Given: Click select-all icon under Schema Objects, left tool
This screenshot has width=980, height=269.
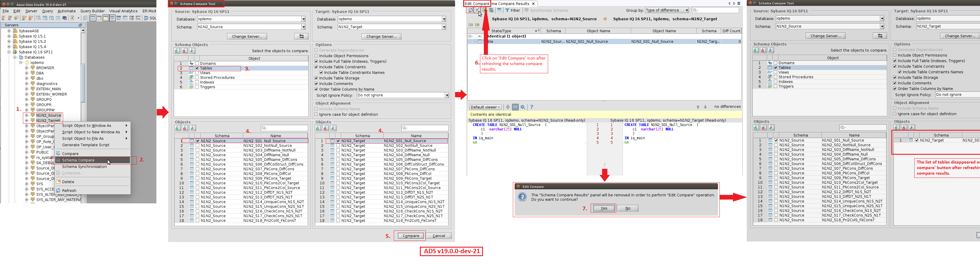Looking at the screenshot, I should tap(177, 51).
